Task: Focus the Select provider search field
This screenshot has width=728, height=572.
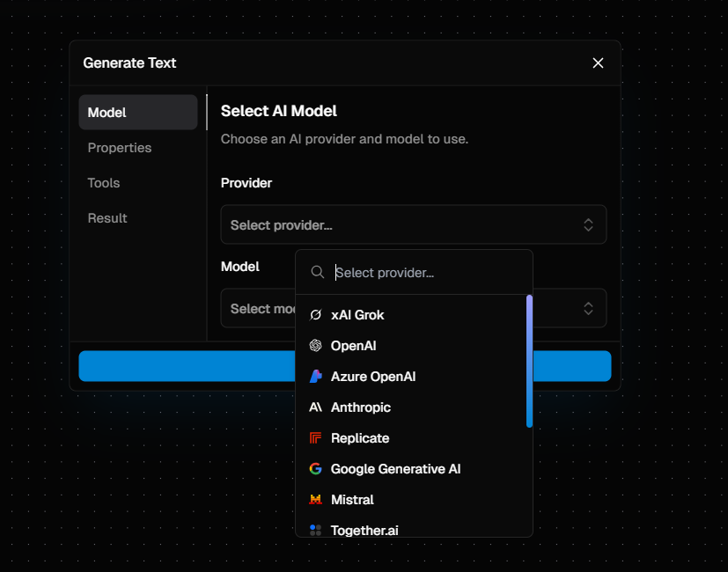Action: pyautogui.click(x=427, y=273)
